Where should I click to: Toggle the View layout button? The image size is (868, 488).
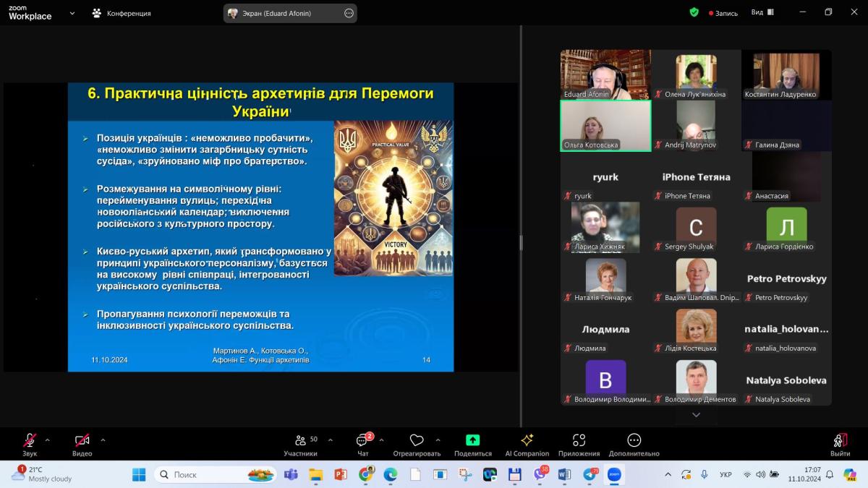pos(762,12)
